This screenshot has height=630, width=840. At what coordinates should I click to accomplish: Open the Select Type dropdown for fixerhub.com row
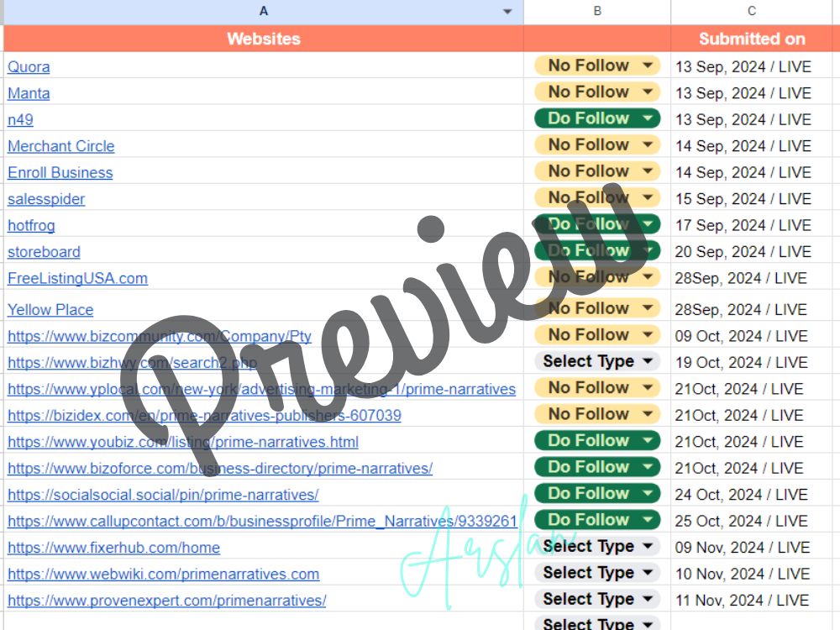[x=597, y=546]
